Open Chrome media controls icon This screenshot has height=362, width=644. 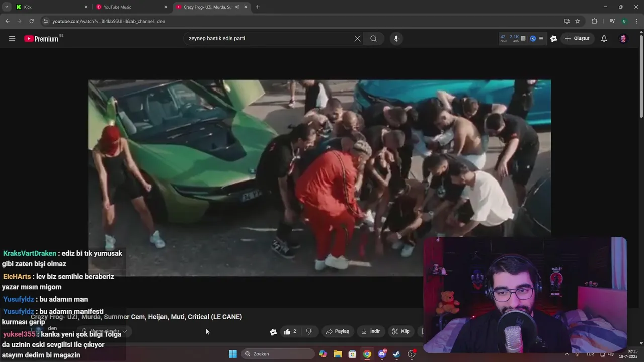612,21
